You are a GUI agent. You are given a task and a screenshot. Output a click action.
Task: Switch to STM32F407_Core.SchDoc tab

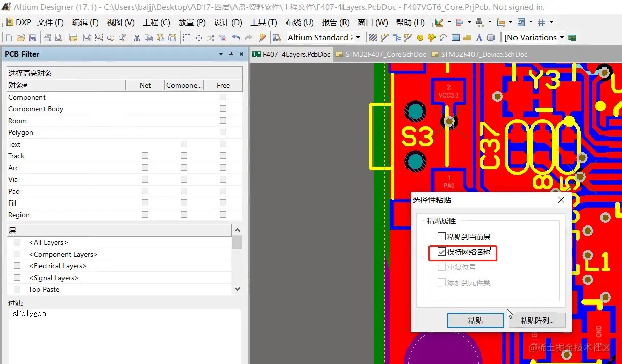381,54
